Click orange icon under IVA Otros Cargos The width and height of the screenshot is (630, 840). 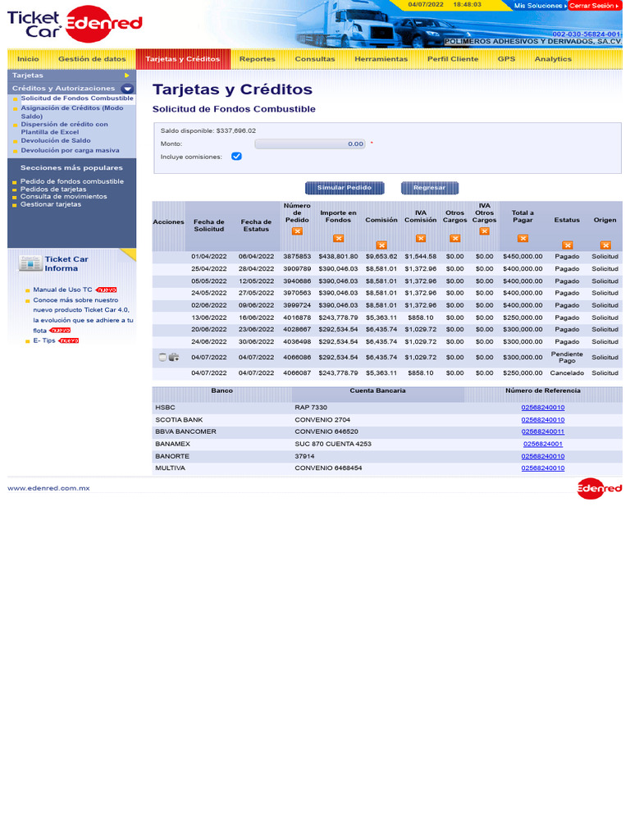pyautogui.click(x=484, y=231)
